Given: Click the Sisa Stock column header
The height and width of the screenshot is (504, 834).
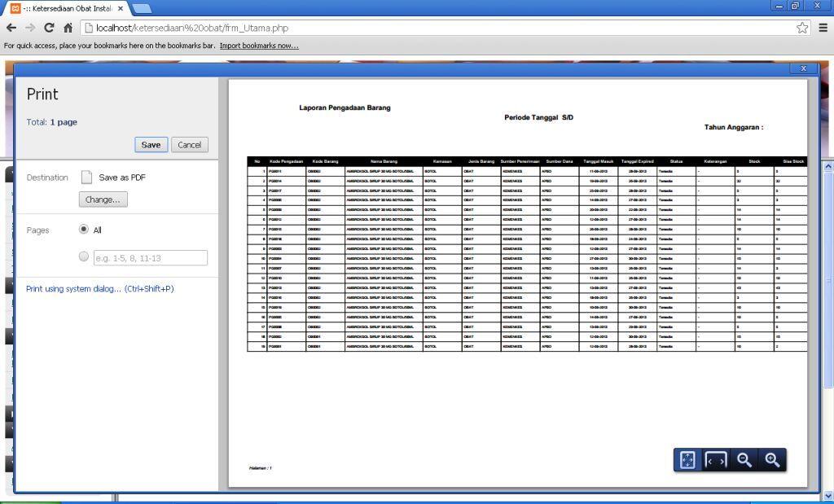Looking at the screenshot, I should coord(792,161).
